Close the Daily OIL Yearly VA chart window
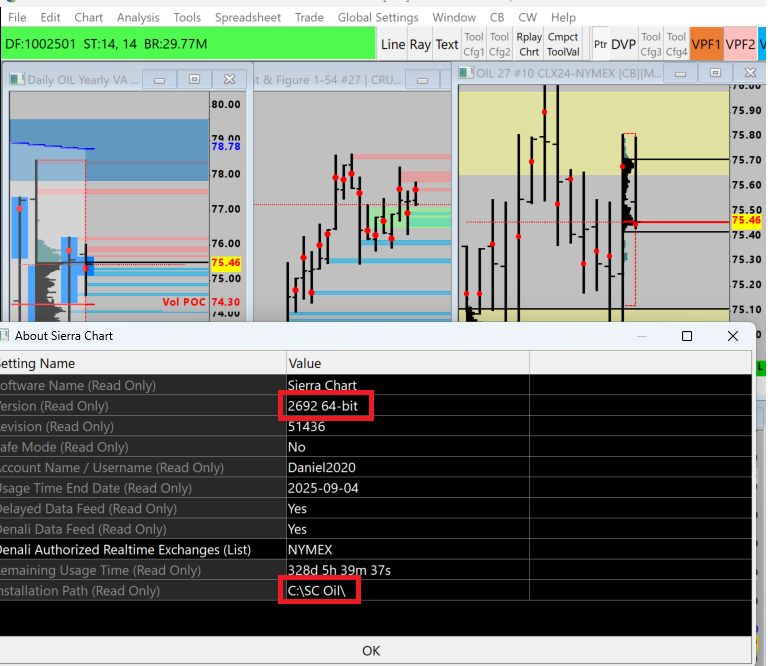The image size is (768, 666). click(230, 79)
